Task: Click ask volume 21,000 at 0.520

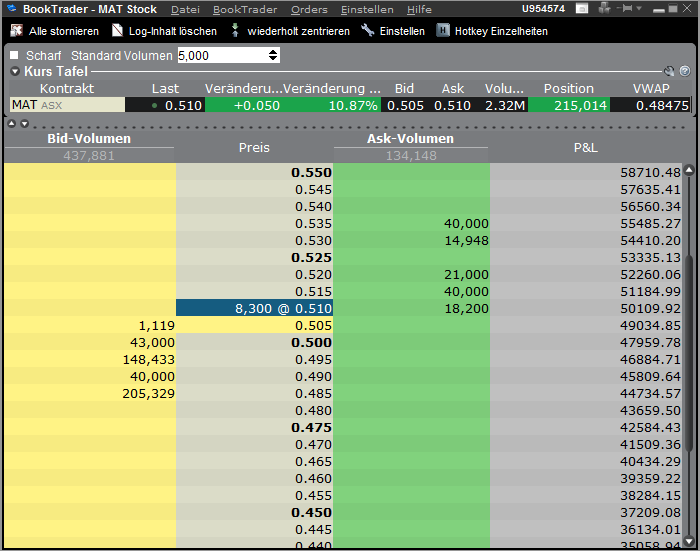Action: coord(411,275)
